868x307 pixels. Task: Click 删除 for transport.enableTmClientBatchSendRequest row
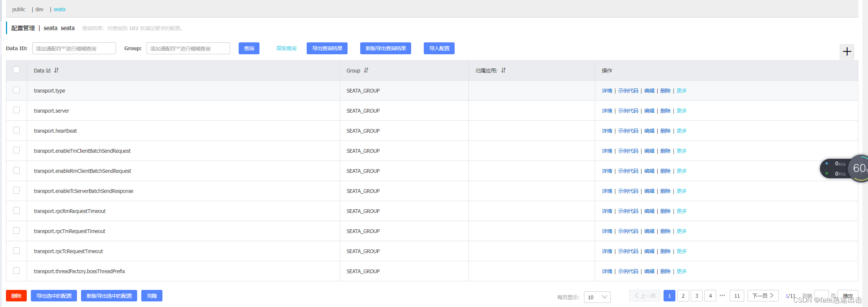click(x=665, y=151)
